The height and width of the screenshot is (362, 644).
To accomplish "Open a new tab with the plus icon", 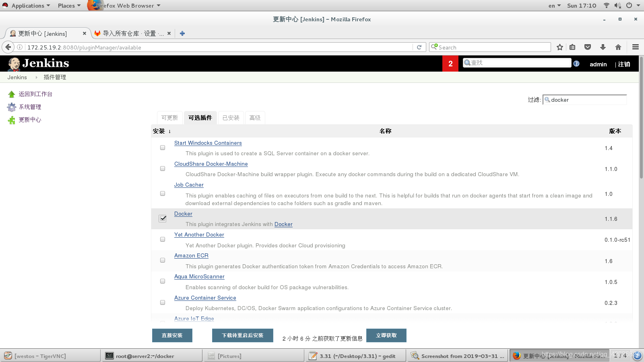I will (182, 33).
